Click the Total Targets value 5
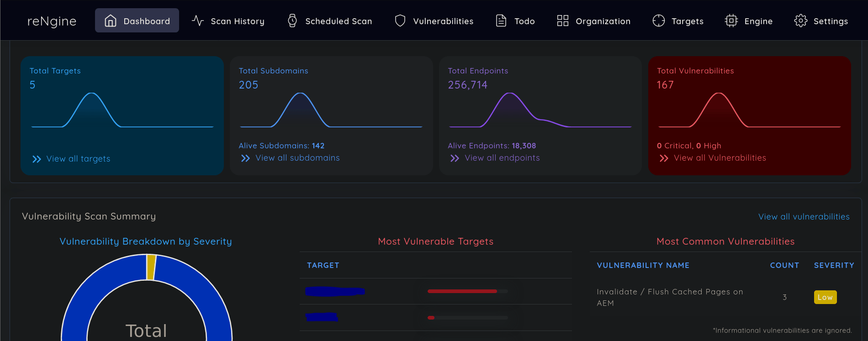Image resolution: width=868 pixels, height=341 pixels. [x=32, y=85]
